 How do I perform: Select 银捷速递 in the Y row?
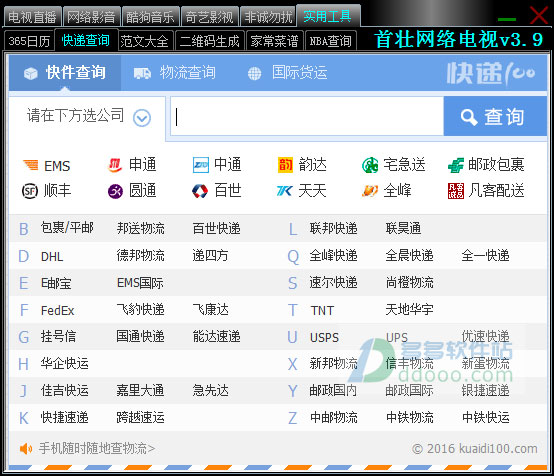pyautogui.click(x=485, y=390)
